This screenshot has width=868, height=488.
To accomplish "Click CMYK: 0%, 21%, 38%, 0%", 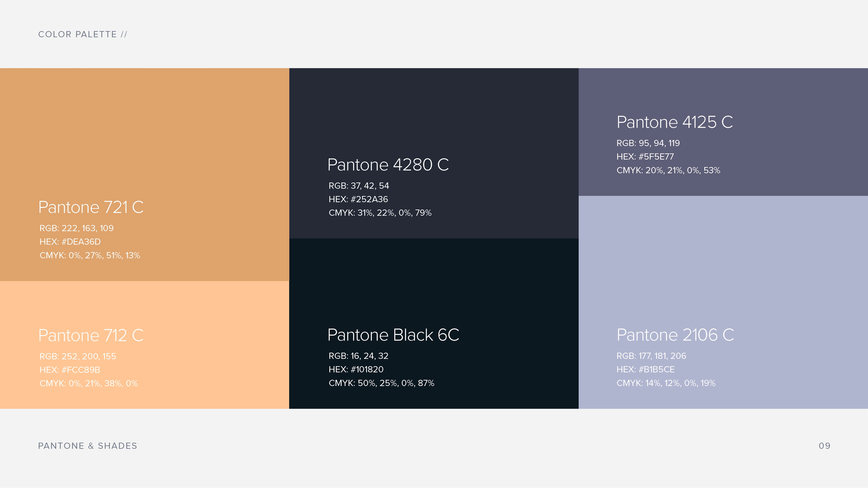I will (89, 384).
